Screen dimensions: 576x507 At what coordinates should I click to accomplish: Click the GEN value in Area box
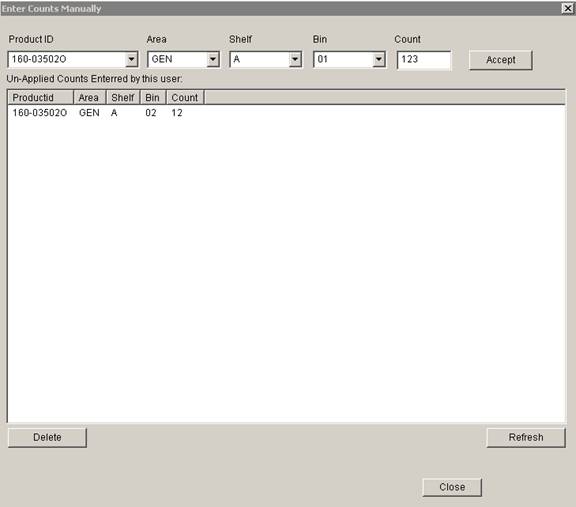coord(162,59)
